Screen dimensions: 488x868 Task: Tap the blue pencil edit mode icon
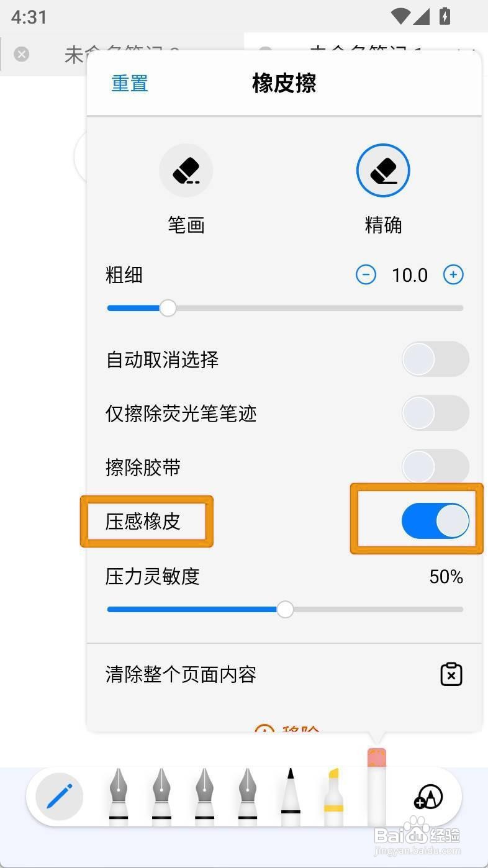tap(60, 797)
